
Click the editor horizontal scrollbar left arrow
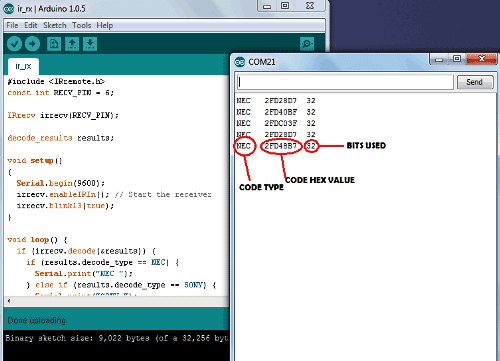point(9,301)
